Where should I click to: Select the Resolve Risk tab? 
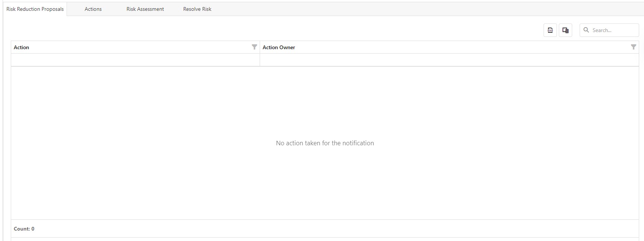tap(197, 9)
